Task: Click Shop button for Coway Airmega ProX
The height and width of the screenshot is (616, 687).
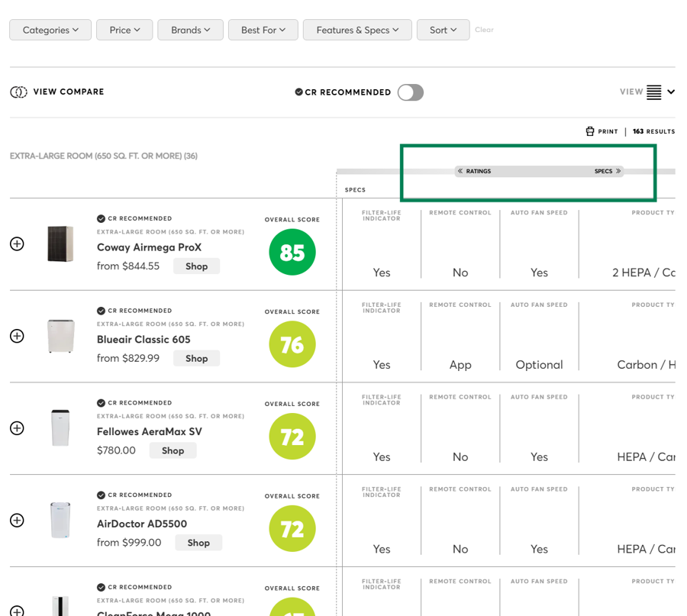Action: [196, 266]
